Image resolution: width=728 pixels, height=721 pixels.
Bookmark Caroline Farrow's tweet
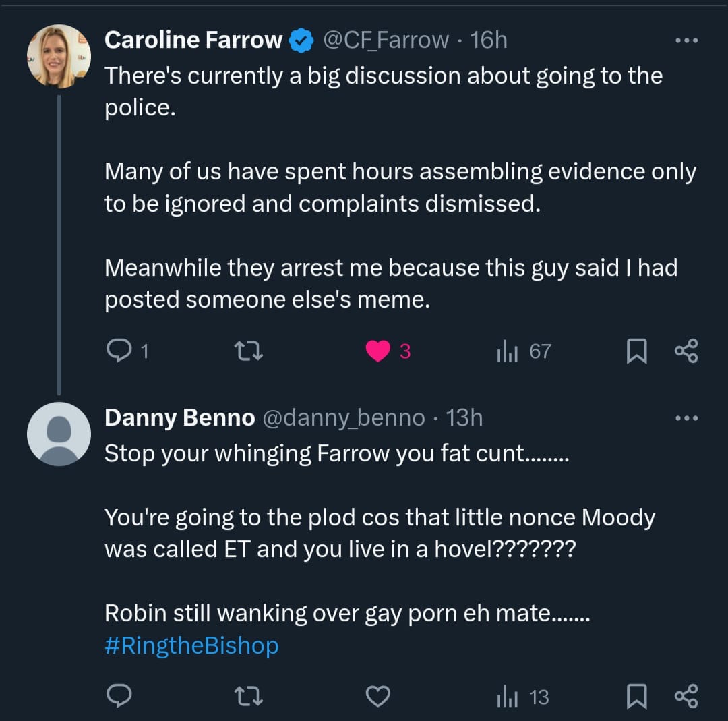point(636,351)
